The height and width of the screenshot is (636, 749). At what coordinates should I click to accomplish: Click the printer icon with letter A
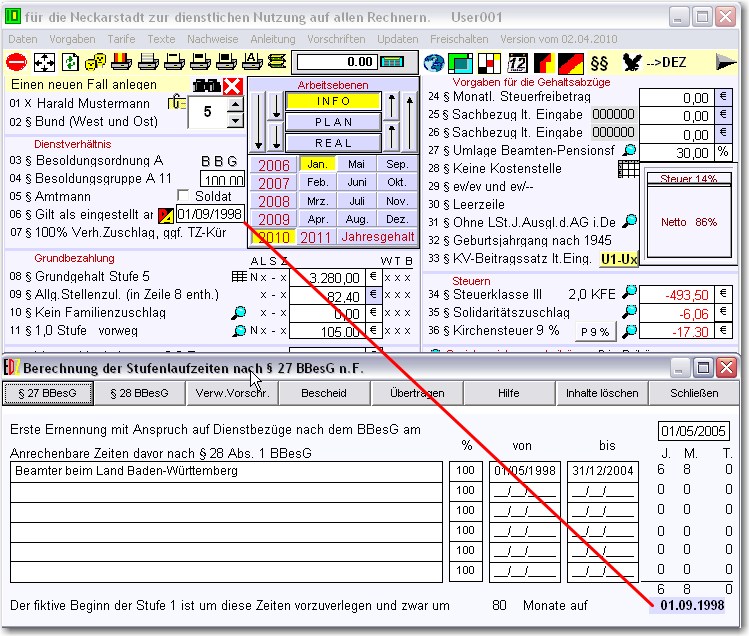click(252, 62)
